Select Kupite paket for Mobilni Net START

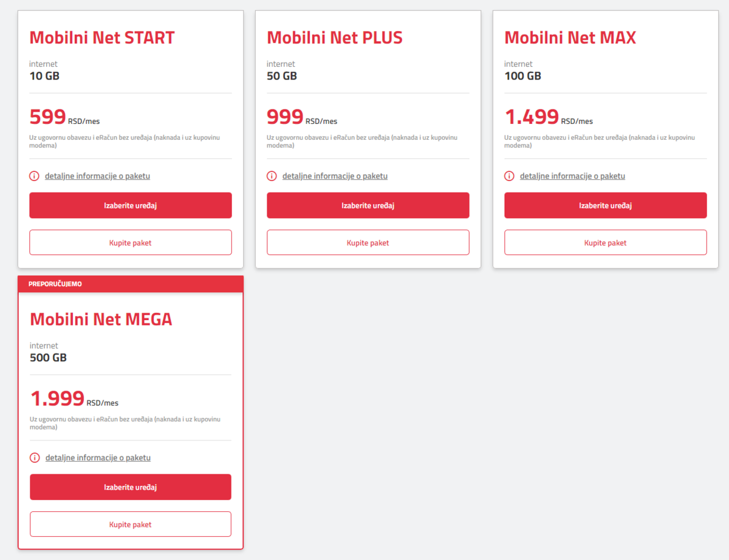(131, 242)
